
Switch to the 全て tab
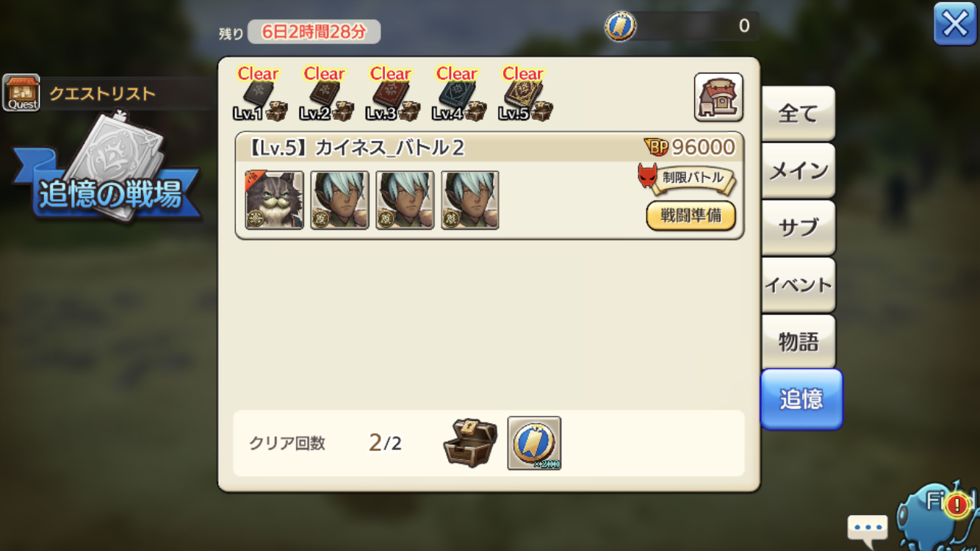798,113
